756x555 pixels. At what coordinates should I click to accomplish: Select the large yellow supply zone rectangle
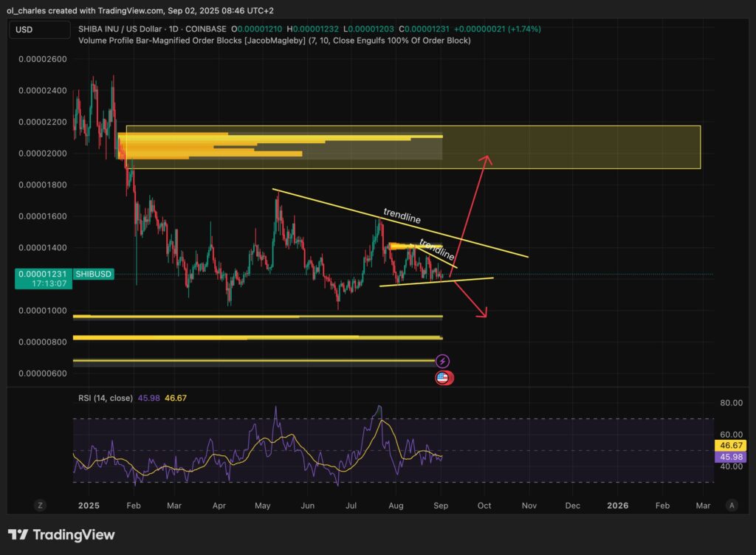pos(576,147)
